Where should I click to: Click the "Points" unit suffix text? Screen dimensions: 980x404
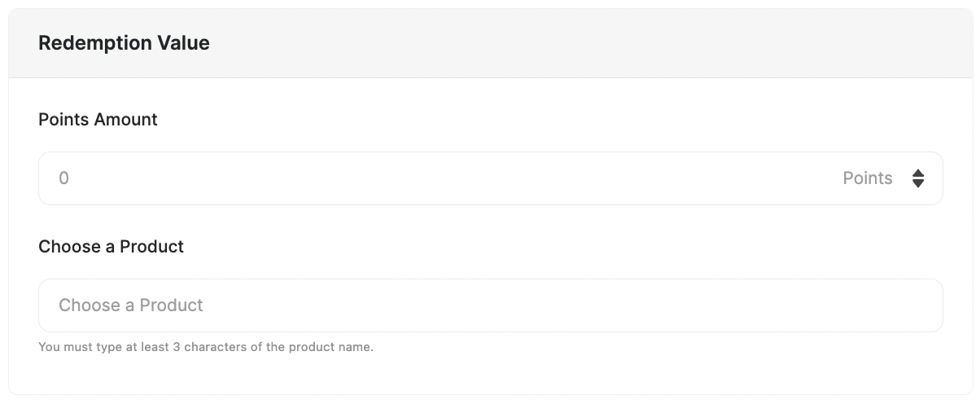868,178
